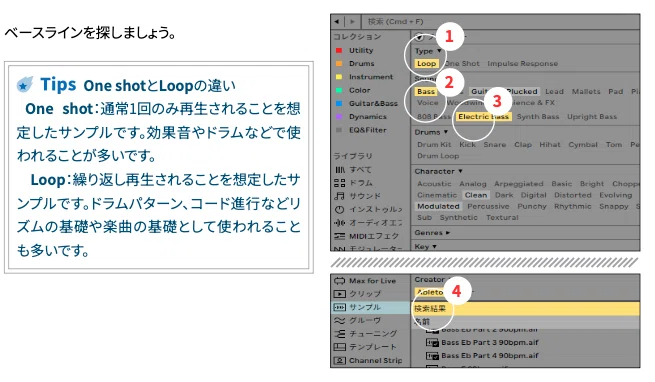Viewport: 655px width, 382px height.
Task: Disable the Clean character tag
Action: tap(476, 195)
